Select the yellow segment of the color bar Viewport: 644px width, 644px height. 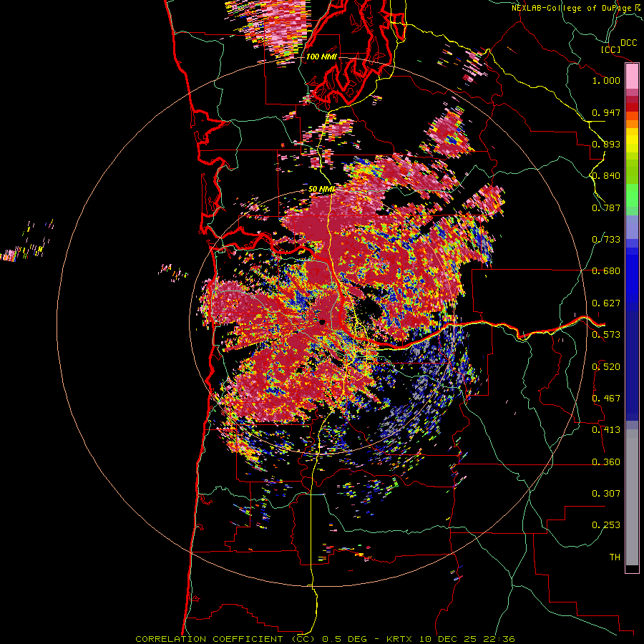click(x=632, y=140)
